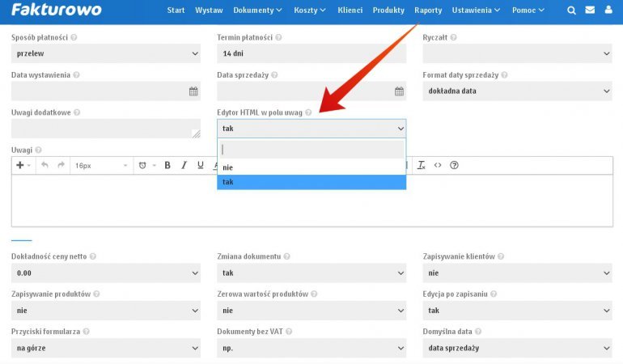The height and width of the screenshot is (364, 623).
Task: Open the user account profile icon
Action: [x=608, y=11]
